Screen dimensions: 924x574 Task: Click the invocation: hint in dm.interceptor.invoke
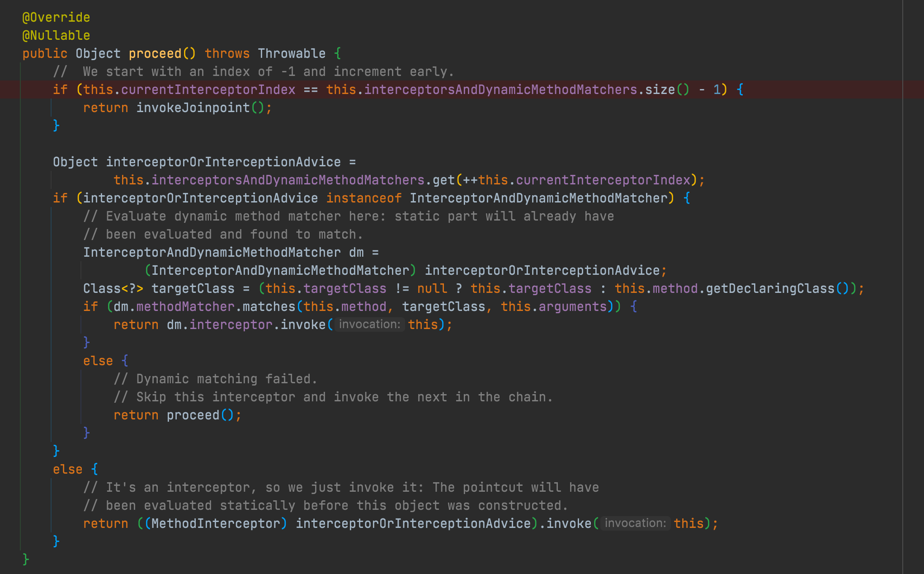coord(369,325)
